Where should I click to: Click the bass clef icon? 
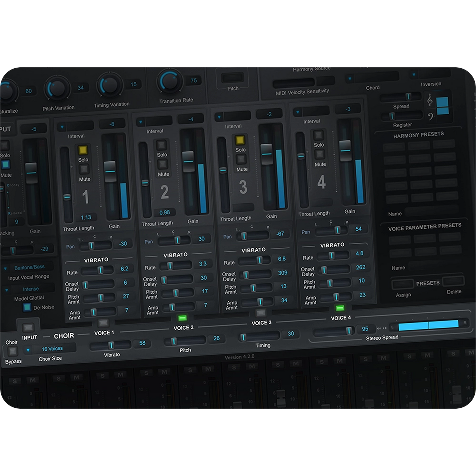click(430, 116)
